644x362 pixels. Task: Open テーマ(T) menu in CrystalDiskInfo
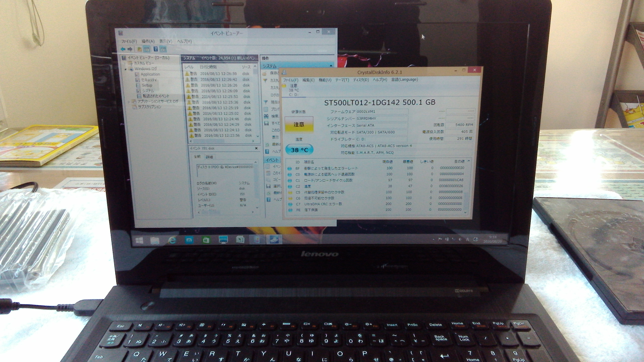[342, 80]
